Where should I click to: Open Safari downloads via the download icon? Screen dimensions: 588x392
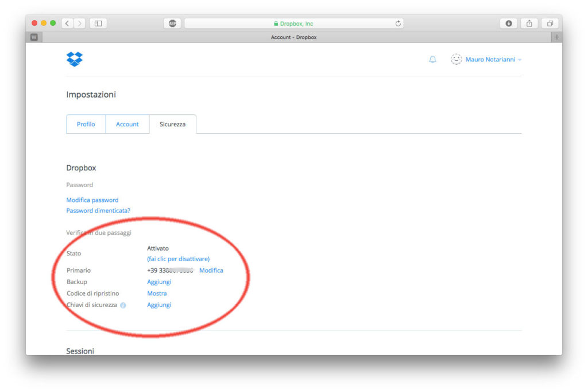click(508, 23)
